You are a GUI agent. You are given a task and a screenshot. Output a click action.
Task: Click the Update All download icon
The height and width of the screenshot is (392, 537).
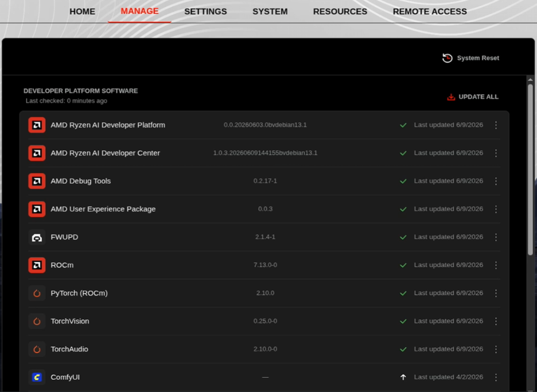451,97
